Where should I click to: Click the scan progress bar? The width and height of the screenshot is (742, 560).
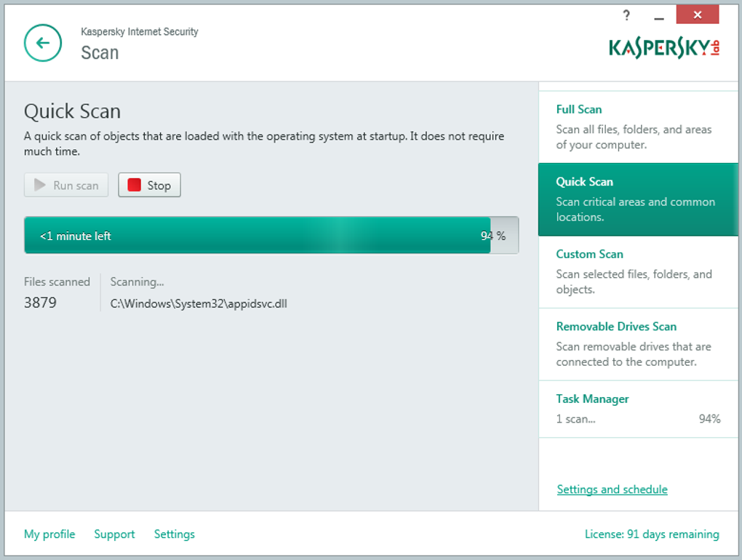click(x=271, y=235)
